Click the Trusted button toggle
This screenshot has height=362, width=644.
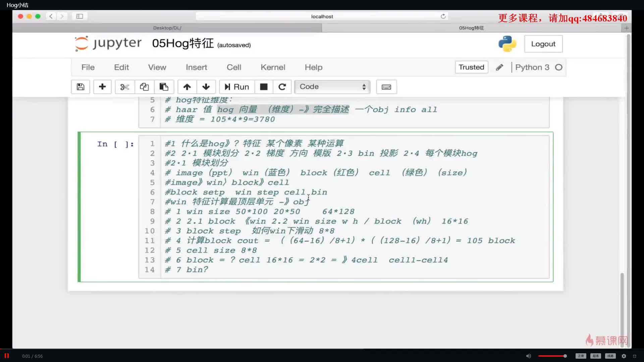coord(471,67)
